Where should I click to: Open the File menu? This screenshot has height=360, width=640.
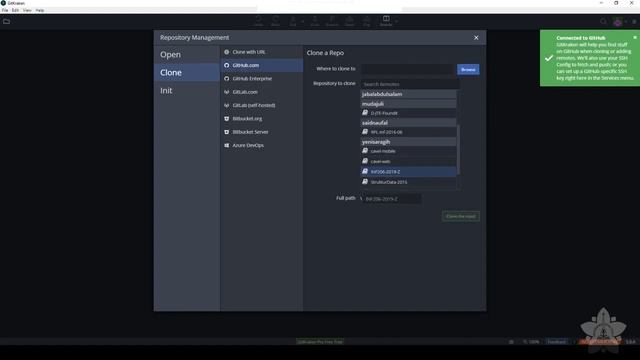[5, 10]
